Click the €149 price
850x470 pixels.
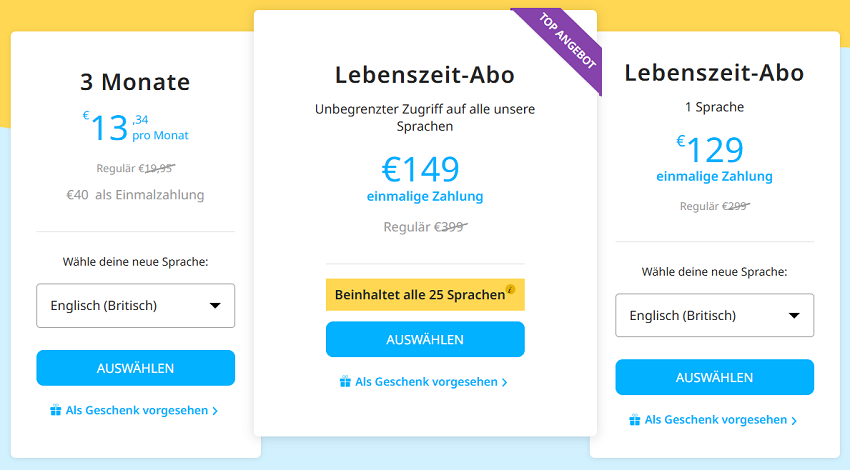pyautogui.click(x=421, y=170)
